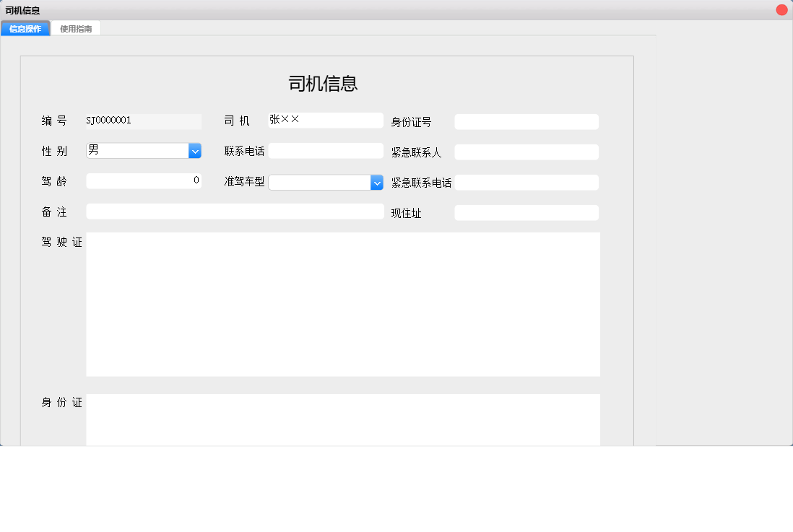The height and width of the screenshot is (532, 793).
Task: Click the 紧急联系人 label
Action: tap(416, 152)
